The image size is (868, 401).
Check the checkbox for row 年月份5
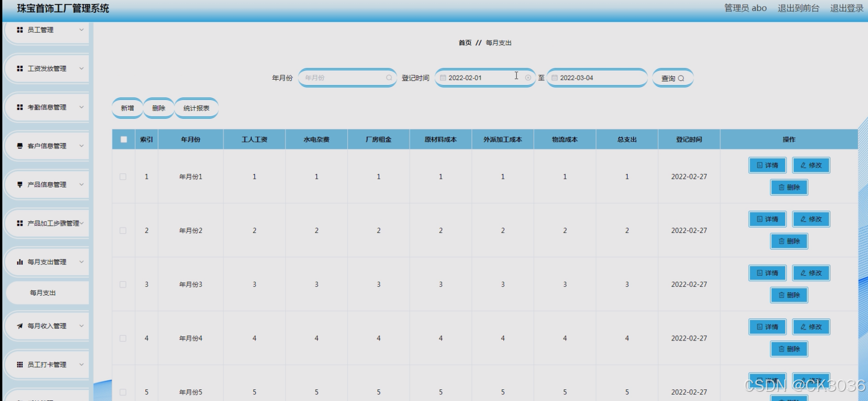click(123, 392)
